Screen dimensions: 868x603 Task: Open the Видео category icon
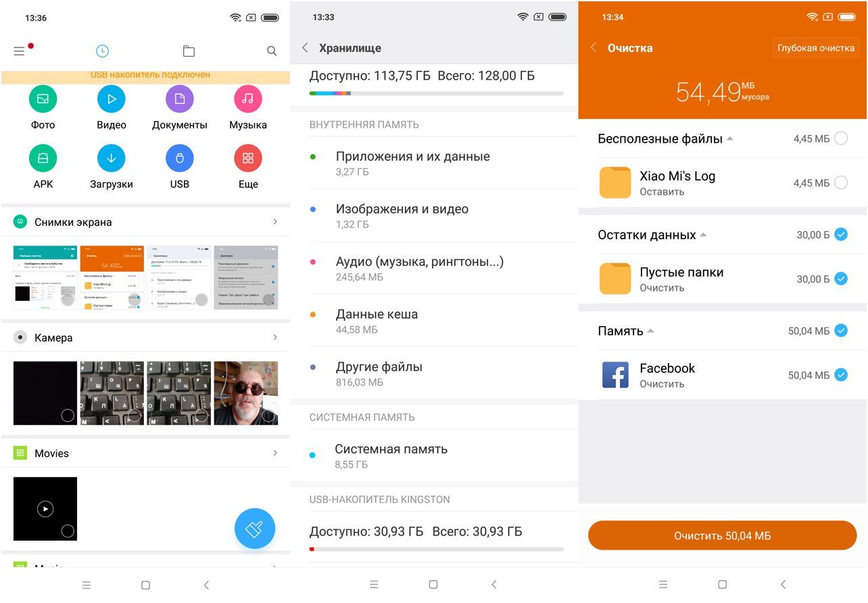(112, 99)
